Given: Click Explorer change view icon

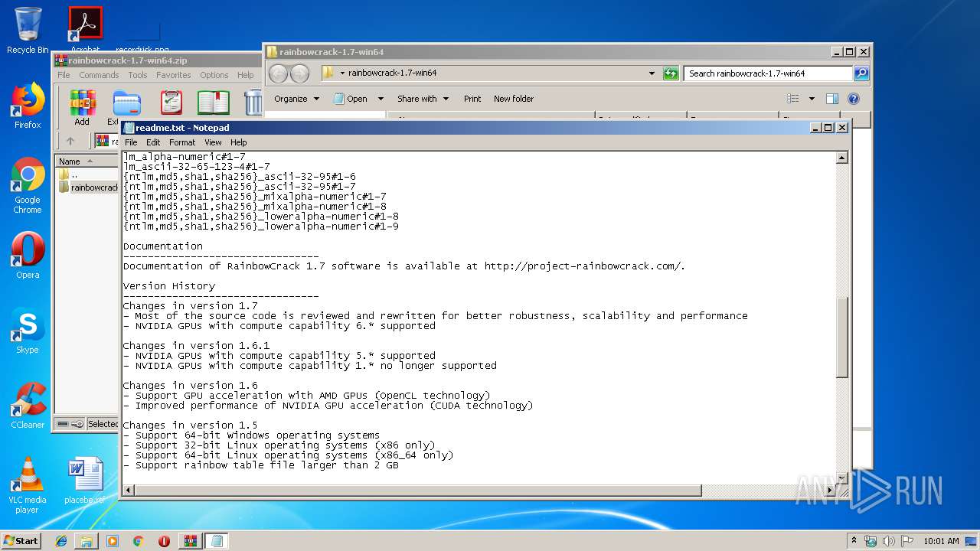Looking at the screenshot, I should (793, 99).
